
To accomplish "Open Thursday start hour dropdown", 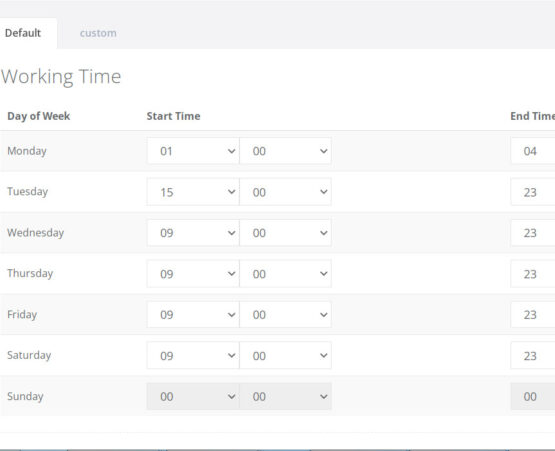I will click(x=193, y=274).
